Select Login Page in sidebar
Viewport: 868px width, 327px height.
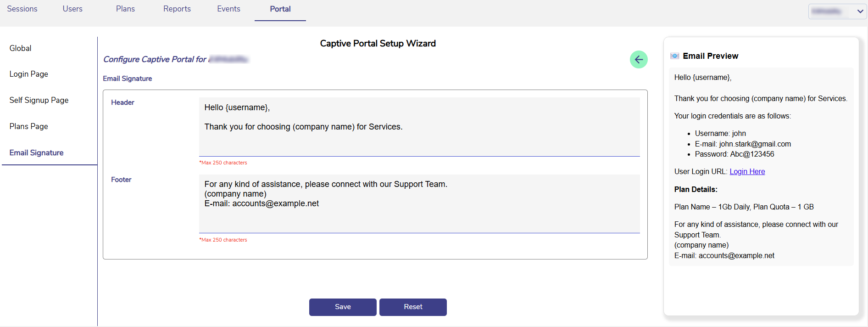click(29, 74)
